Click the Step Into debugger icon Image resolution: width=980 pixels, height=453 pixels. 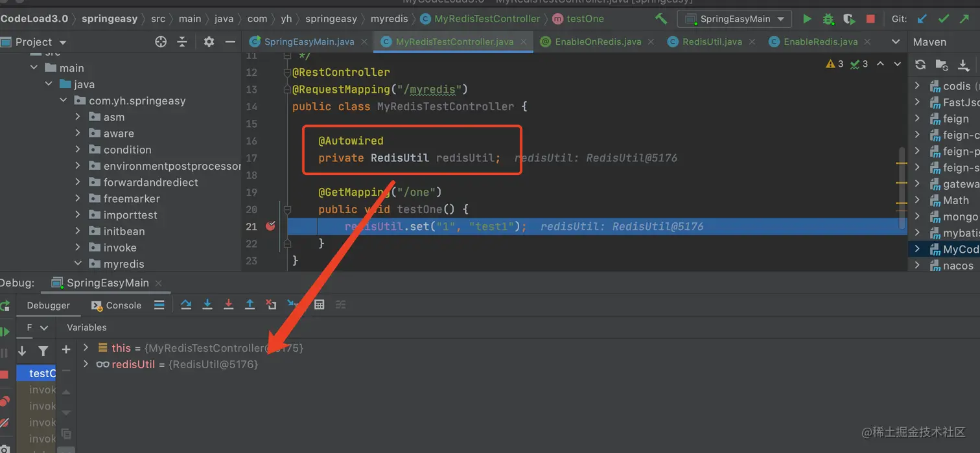[x=207, y=305]
